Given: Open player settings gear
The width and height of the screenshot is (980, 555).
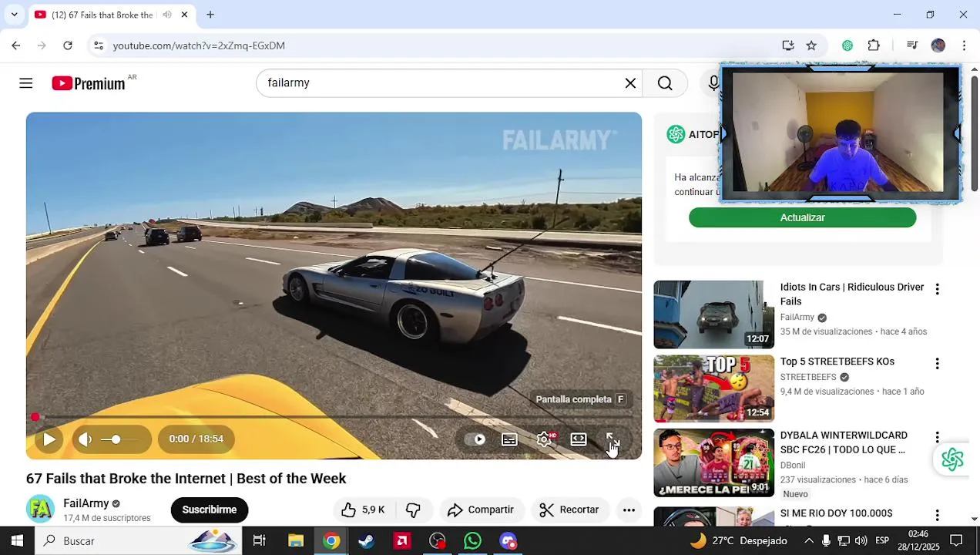Looking at the screenshot, I should click(544, 439).
